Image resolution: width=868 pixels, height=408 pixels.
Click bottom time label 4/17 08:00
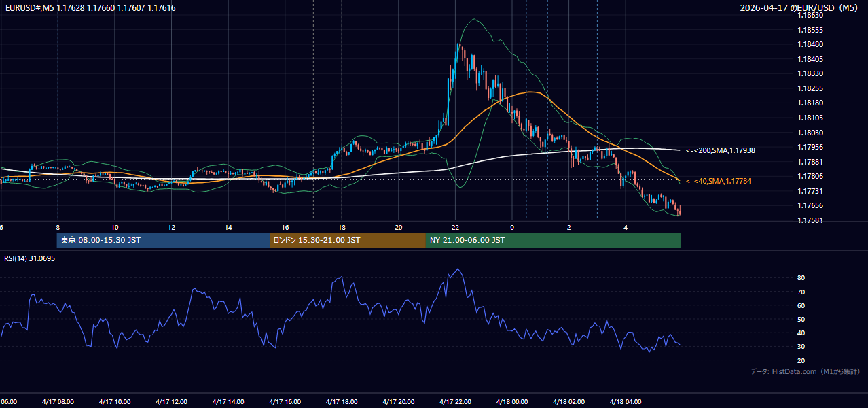pyautogui.click(x=58, y=402)
